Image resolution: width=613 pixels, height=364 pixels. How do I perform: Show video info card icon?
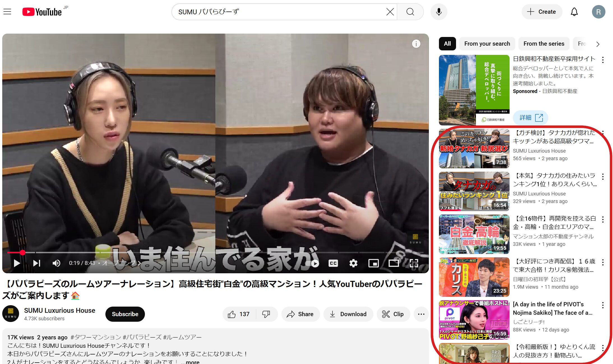[416, 44]
